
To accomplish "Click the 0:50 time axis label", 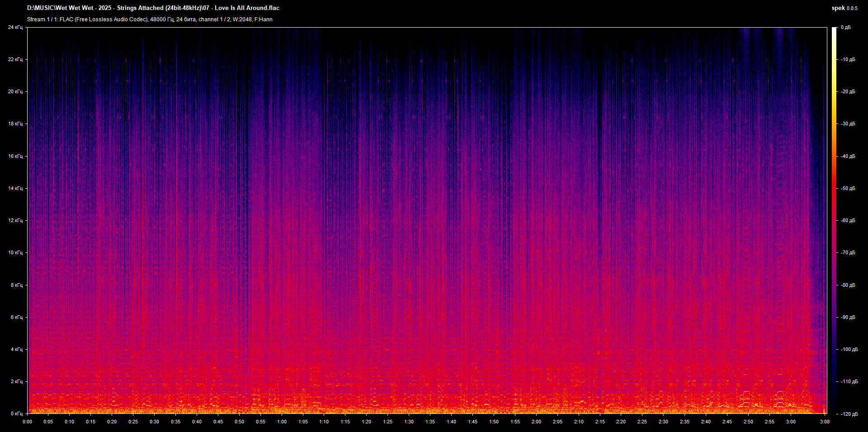I will click(240, 422).
